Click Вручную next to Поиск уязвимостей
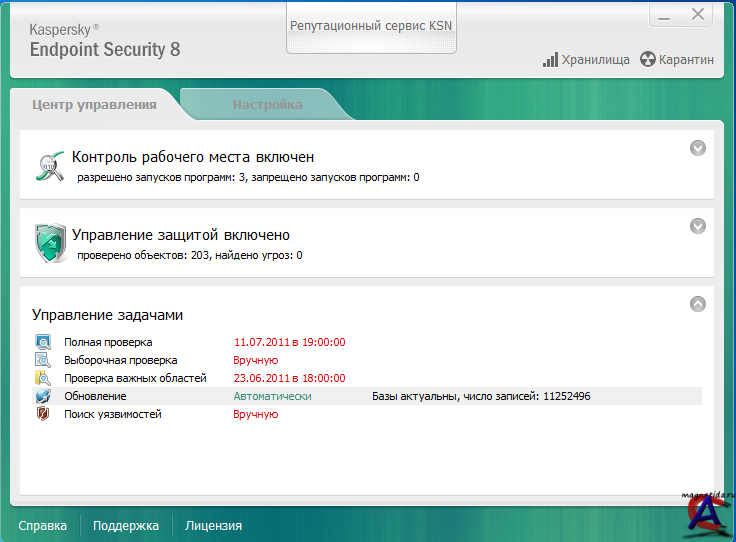736x542 pixels. point(256,414)
